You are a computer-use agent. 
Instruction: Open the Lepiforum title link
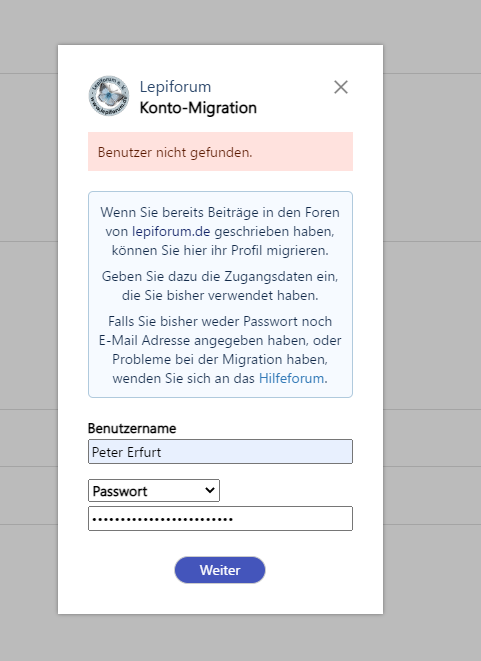click(x=175, y=87)
